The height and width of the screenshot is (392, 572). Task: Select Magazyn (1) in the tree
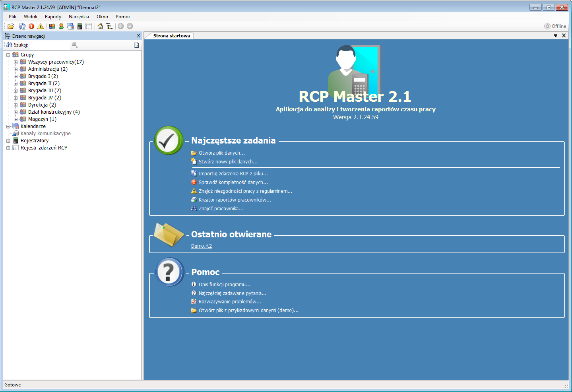[x=42, y=119]
